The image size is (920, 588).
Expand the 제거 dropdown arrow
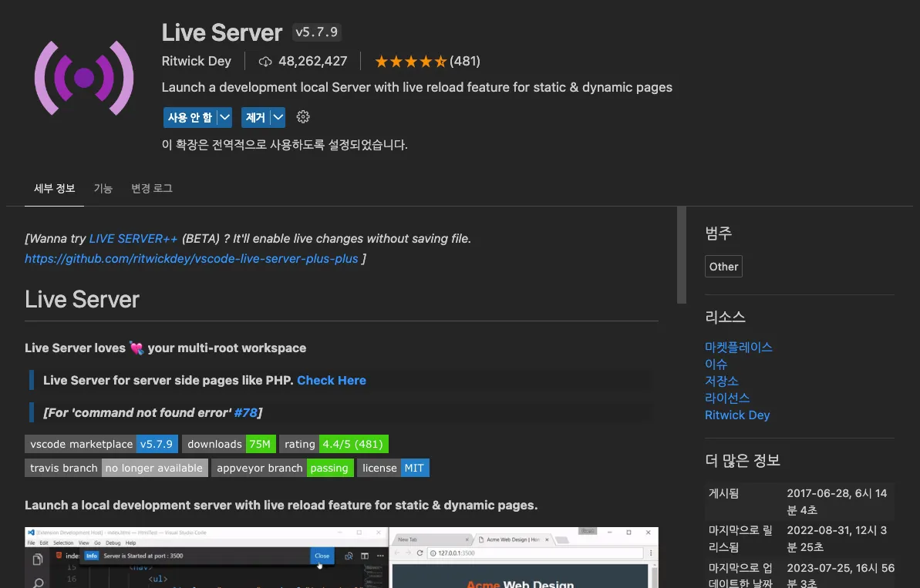278,117
